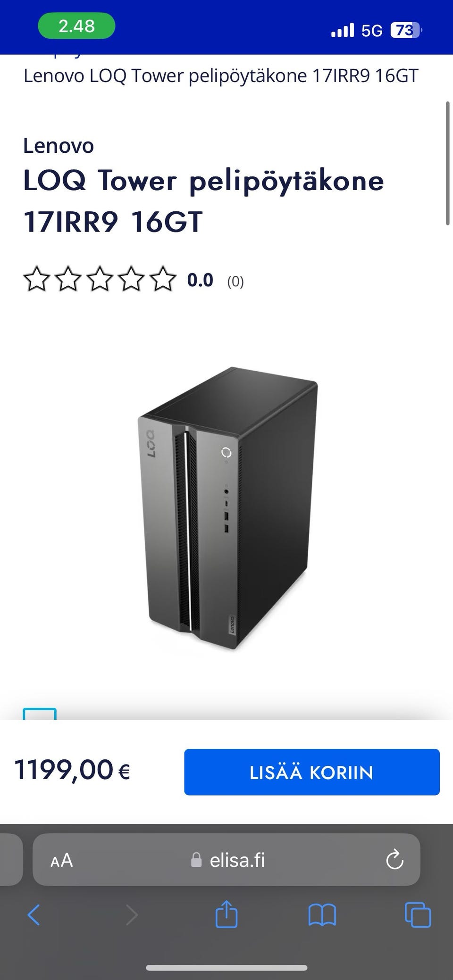Screen dimensions: 453x980
Task: Open the AA reader options
Action: tap(62, 860)
